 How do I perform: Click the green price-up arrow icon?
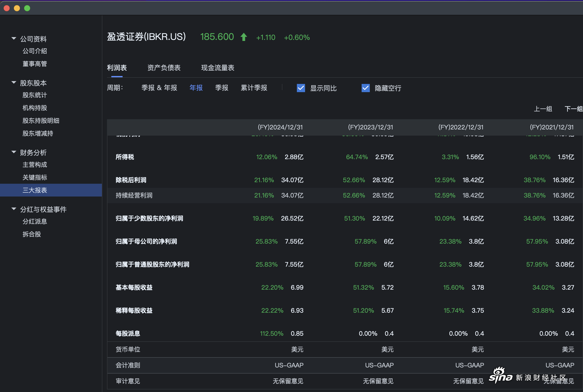pyautogui.click(x=244, y=37)
